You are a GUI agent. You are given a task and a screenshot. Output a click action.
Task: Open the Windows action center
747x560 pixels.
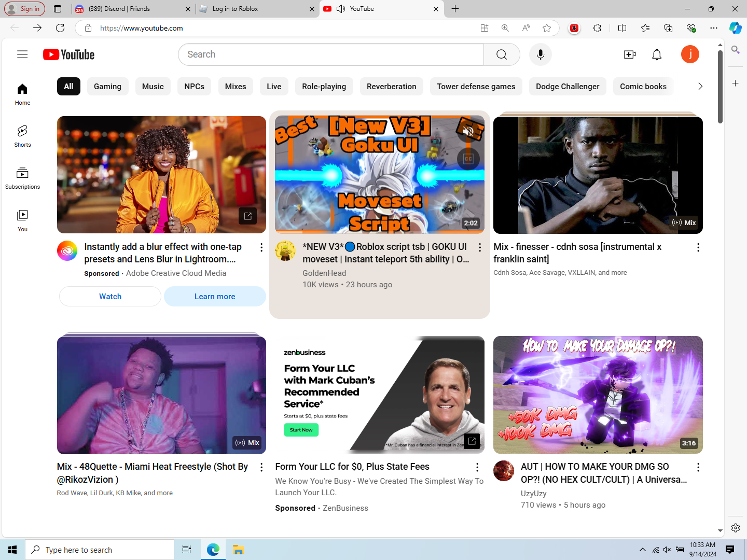point(730,550)
